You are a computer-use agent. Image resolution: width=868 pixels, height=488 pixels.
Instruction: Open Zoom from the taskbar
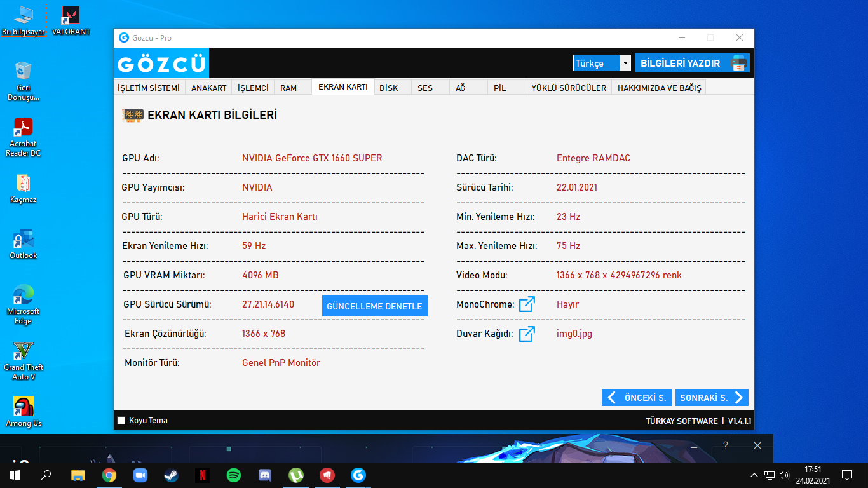coord(140,475)
